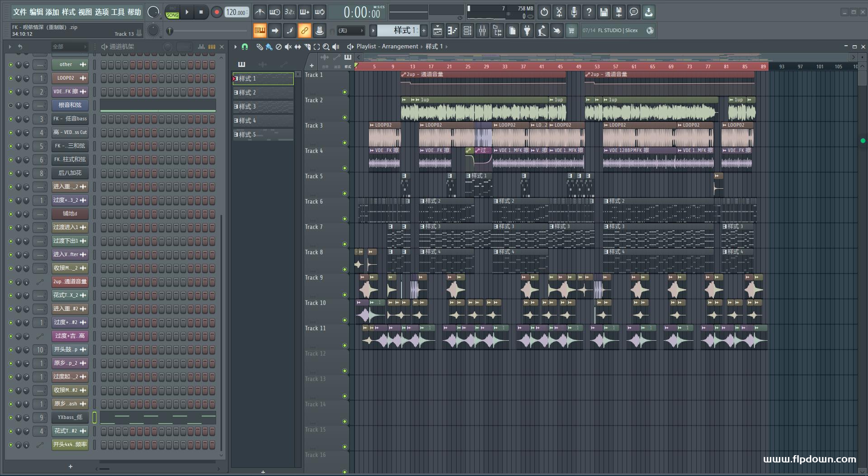This screenshot has width=868, height=476.
Task: Toggle the orange link multilink controllers button
Action: (304, 31)
